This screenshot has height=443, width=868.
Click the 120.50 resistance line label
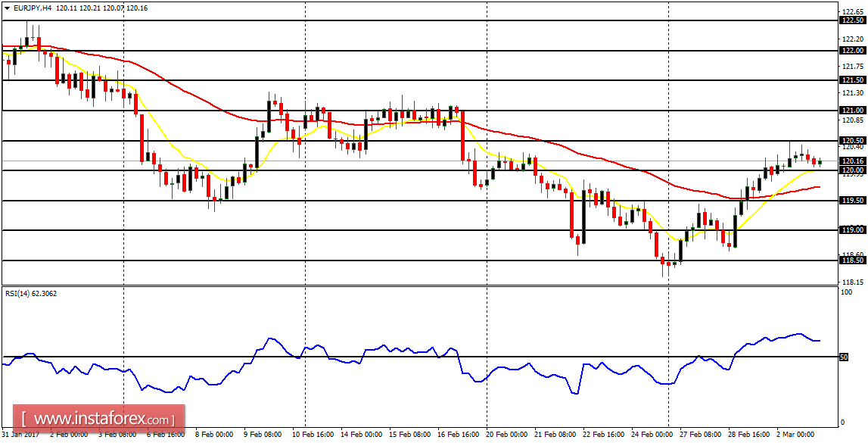[853, 140]
